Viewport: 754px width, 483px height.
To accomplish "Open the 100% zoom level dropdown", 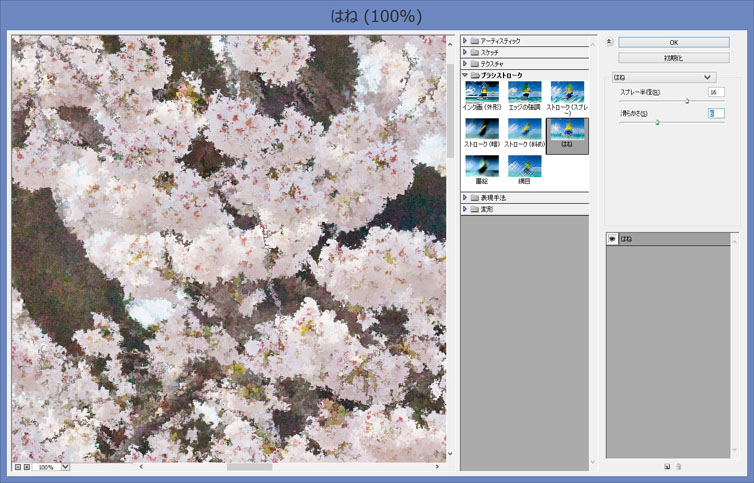I will point(66,466).
